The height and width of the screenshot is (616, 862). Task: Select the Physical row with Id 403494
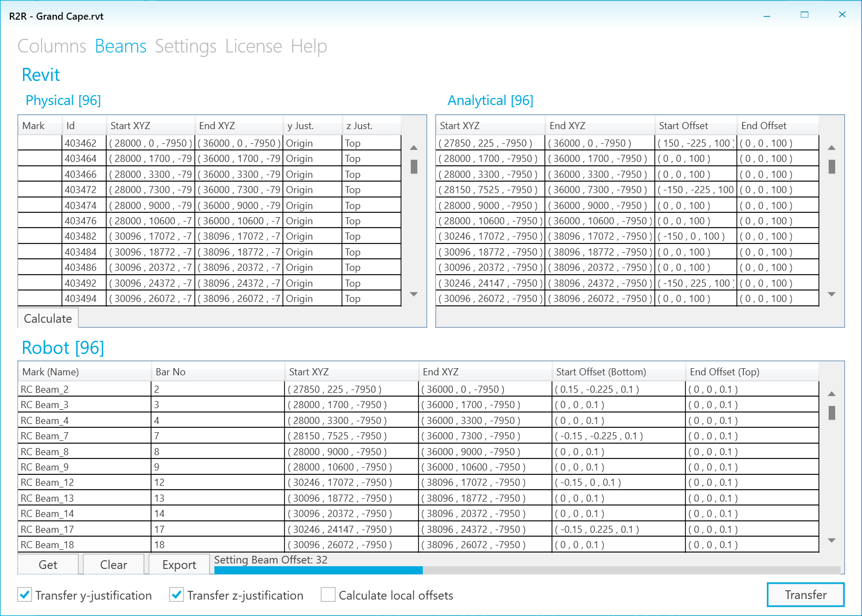tap(209, 299)
